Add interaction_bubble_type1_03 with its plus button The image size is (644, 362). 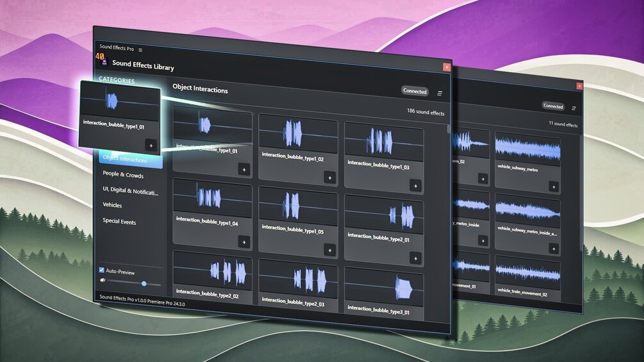click(415, 186)
